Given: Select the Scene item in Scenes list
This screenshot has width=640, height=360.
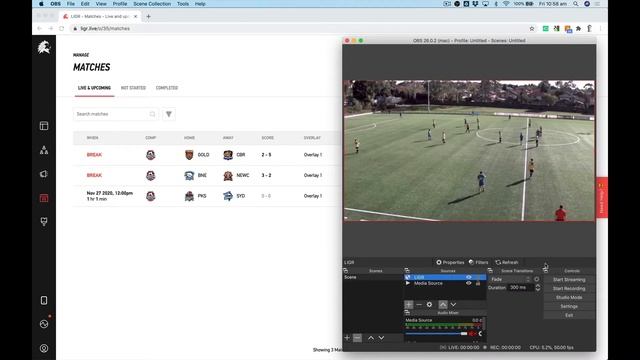Looking at the screenshot, I should [x=373, y=277].
